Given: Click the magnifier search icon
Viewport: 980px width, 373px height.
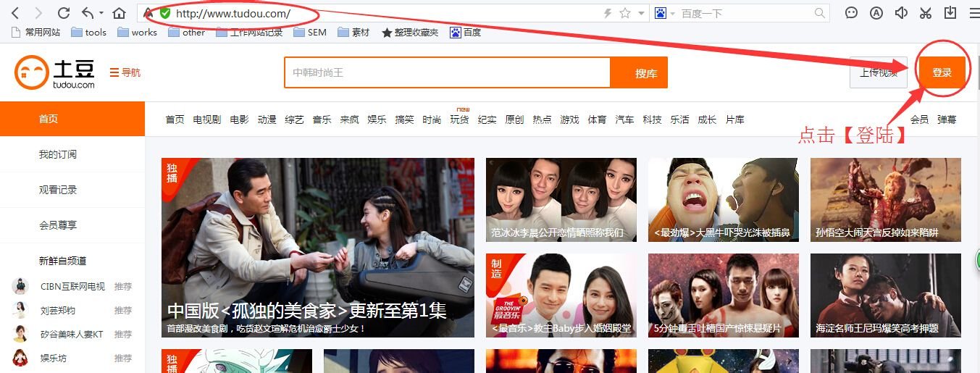Looking at the screenshot, I should [x=820, y=13].
